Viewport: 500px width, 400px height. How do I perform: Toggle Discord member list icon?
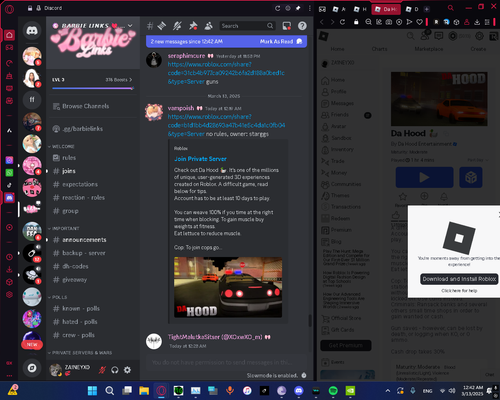click(x=209, y=26)
